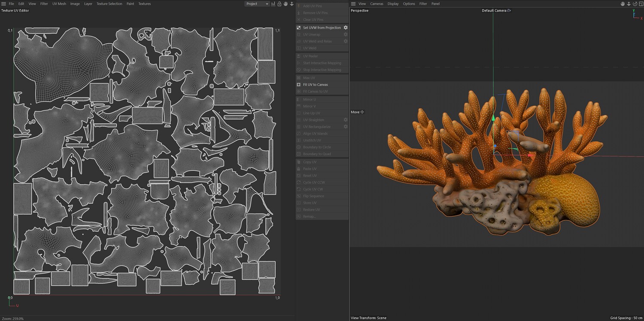644x321 pixels.
Task: Open the Texture Selection menu
Action: point(109,4)
